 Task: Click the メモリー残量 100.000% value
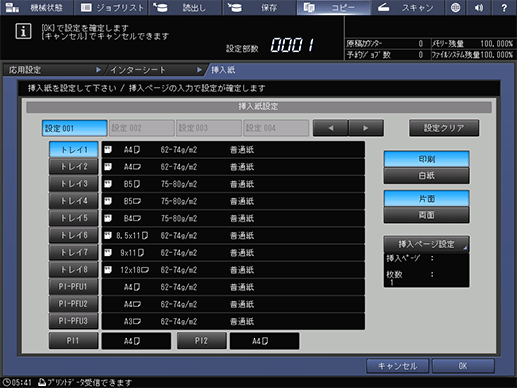[x=496, y=44]
